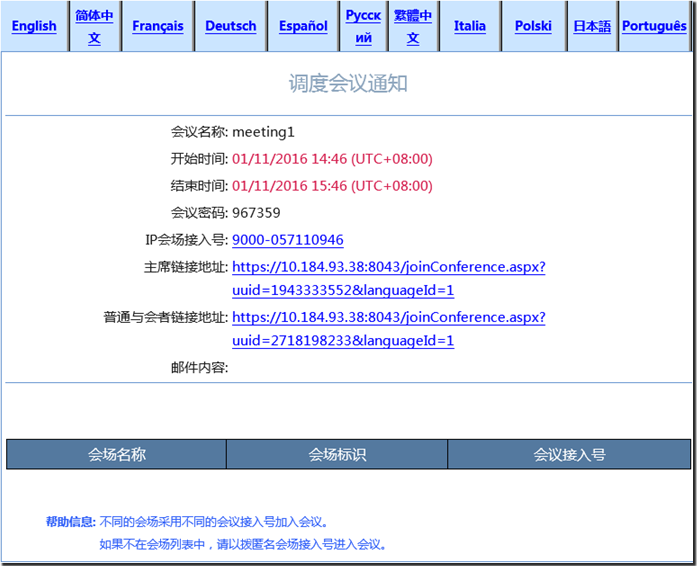Click the conference password 967359
The image size is (697, 566).
click(x=256, y=213)
